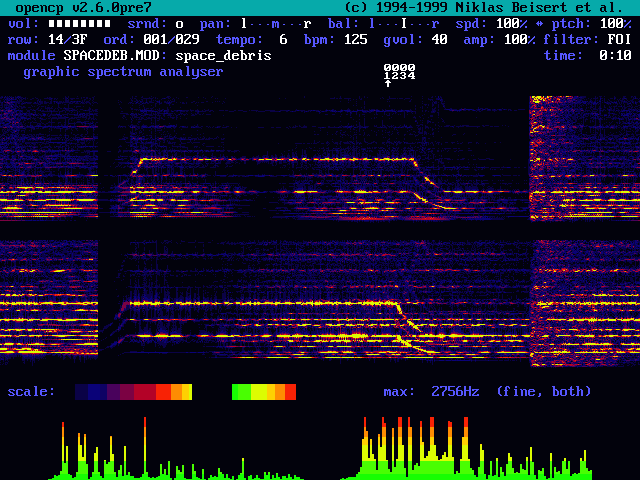
Task: Click the pan l-m-r slider
Action: point(276,24)
